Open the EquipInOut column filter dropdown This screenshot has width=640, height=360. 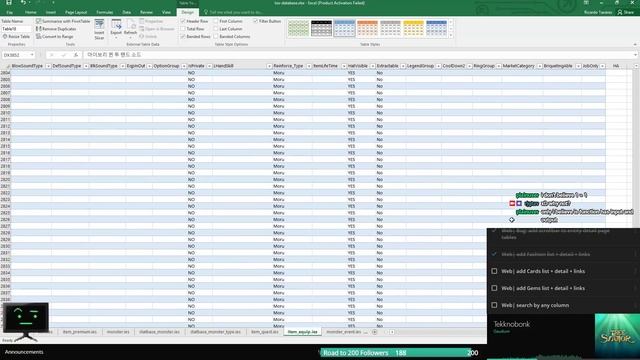point(149,66)
